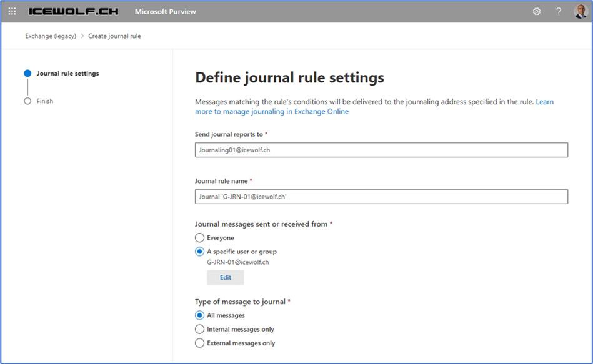Click Journal messages sent or received from label
This screenshot has height=364, width=593.
coord(261,224)
